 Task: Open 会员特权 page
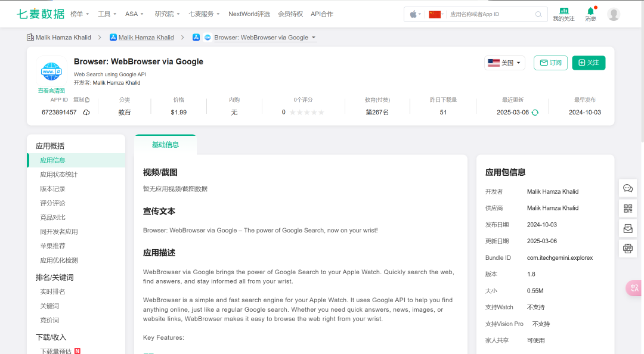(x=290, y=14)
